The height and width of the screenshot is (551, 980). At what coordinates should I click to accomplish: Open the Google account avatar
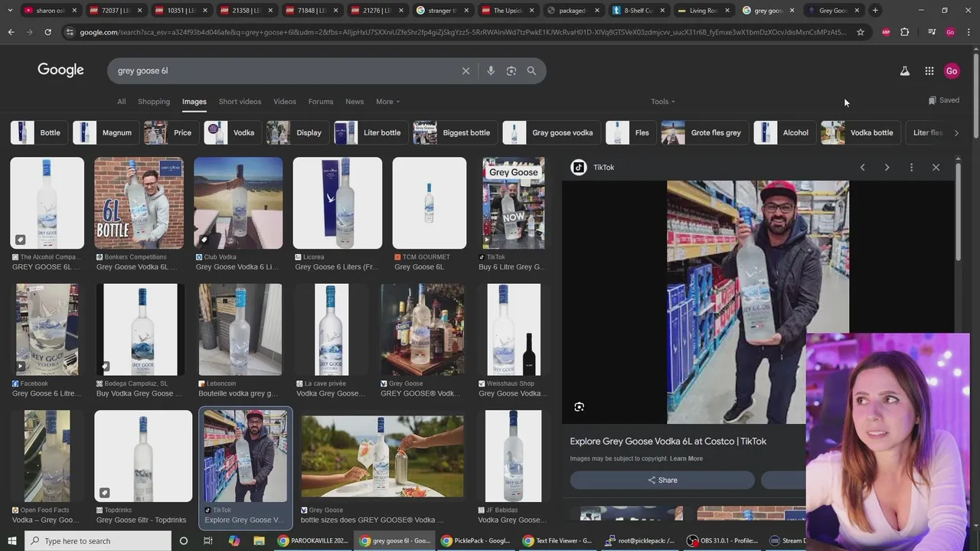click(x=952, y=70)
